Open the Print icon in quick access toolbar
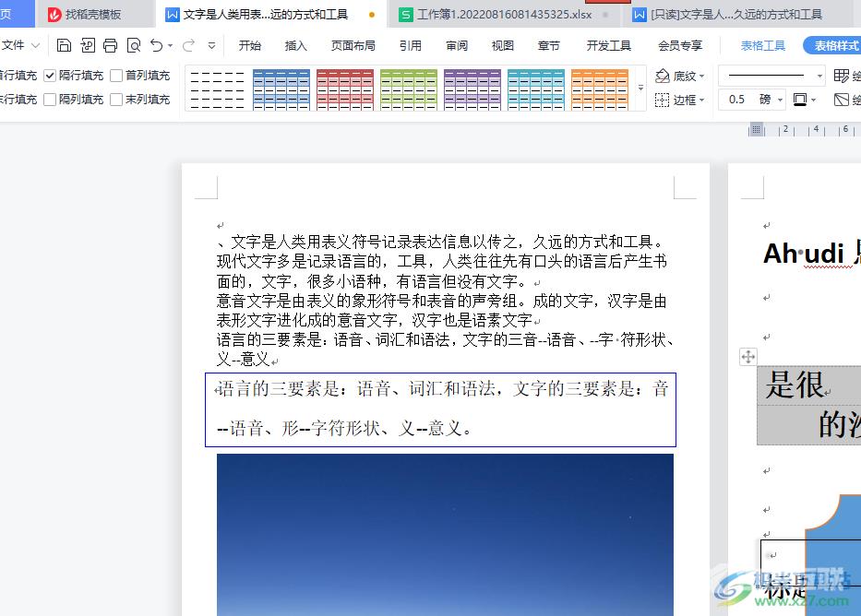Screen dimensions: 861x616 [111, 44]
